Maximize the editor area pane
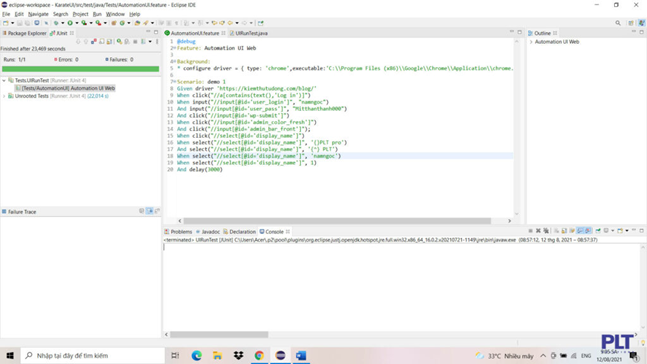The image size is (647, 364). [x=519, y=32]
